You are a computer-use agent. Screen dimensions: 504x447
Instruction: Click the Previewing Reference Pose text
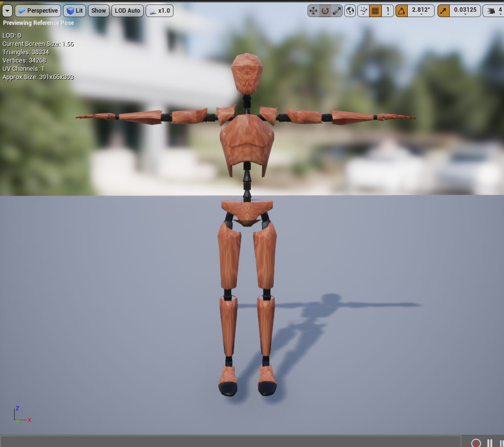[39, 23]
